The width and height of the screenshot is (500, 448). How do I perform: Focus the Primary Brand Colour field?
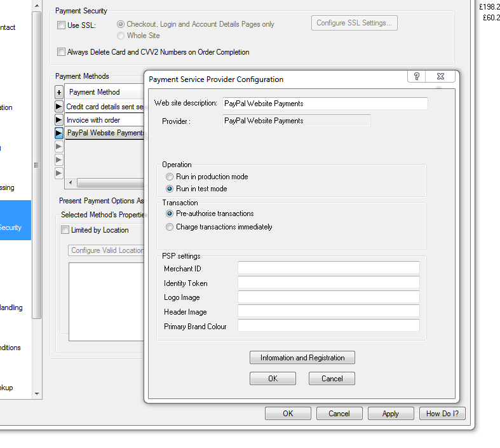(328, 325)
